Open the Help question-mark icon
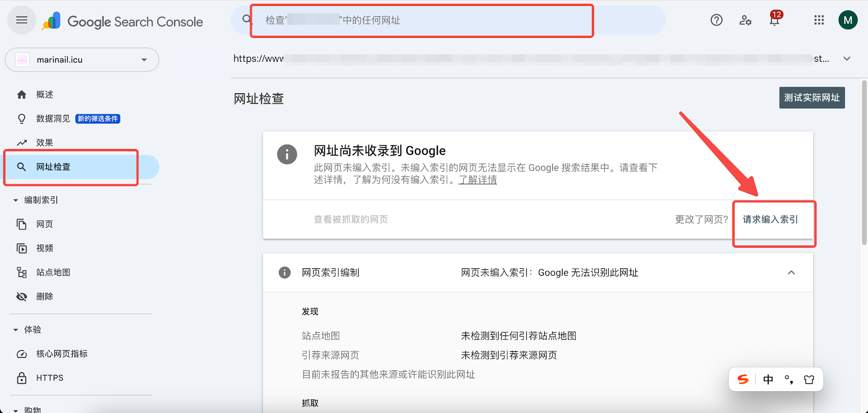Screen dimensions: 868x413 click(717, 20)
